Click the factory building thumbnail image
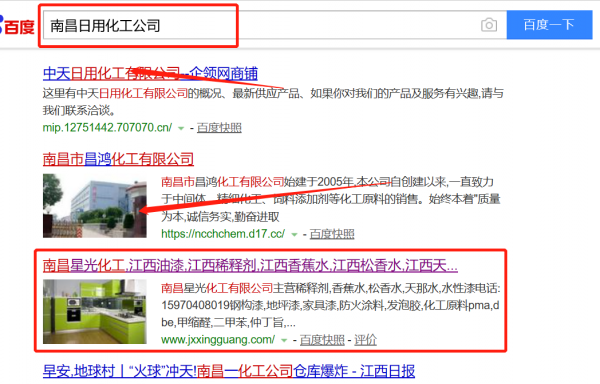 (95, 206)
